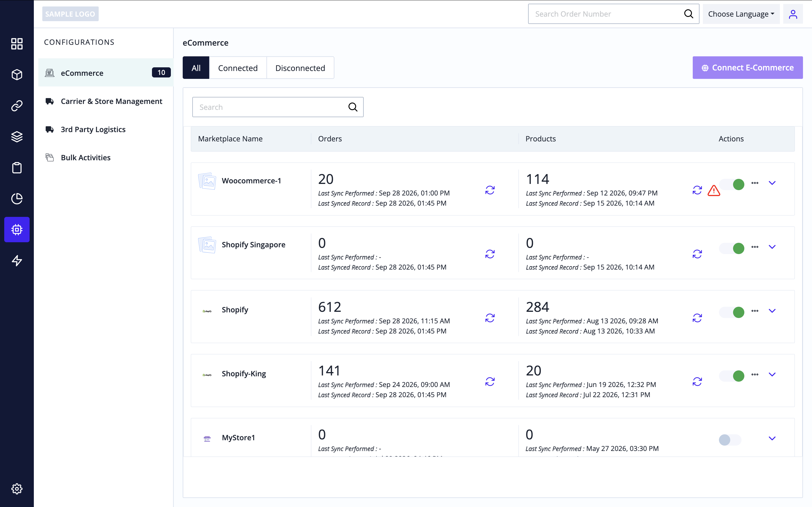Disable the Shopify Singapore connection toggle

coord(732,248)
